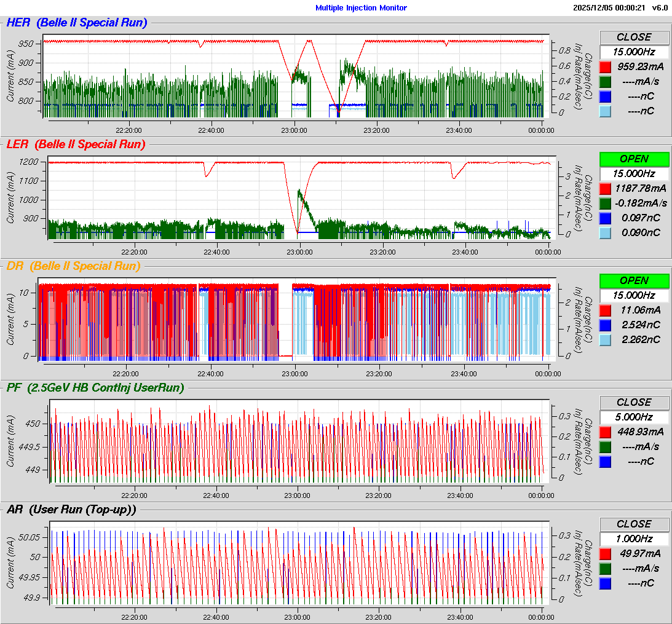672x624 pixels.
Task: Click the blue charge swatch in PF legend
Action: 605,462
